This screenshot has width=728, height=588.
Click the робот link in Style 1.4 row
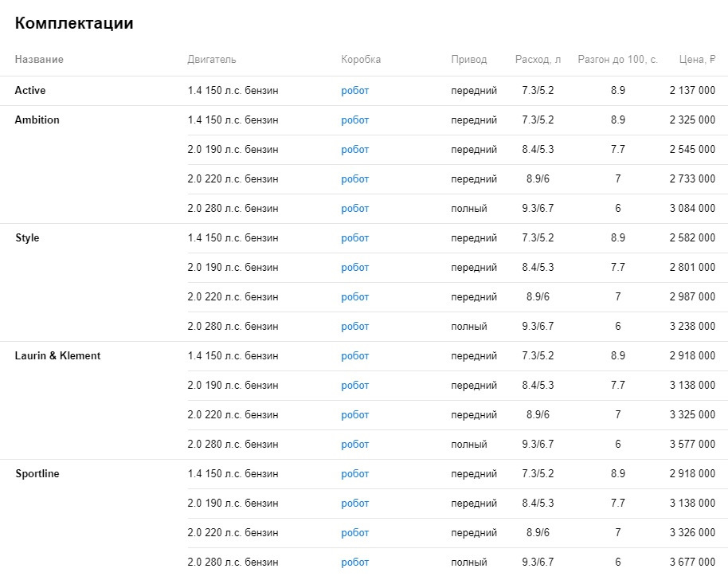click(x=354, y=238)
